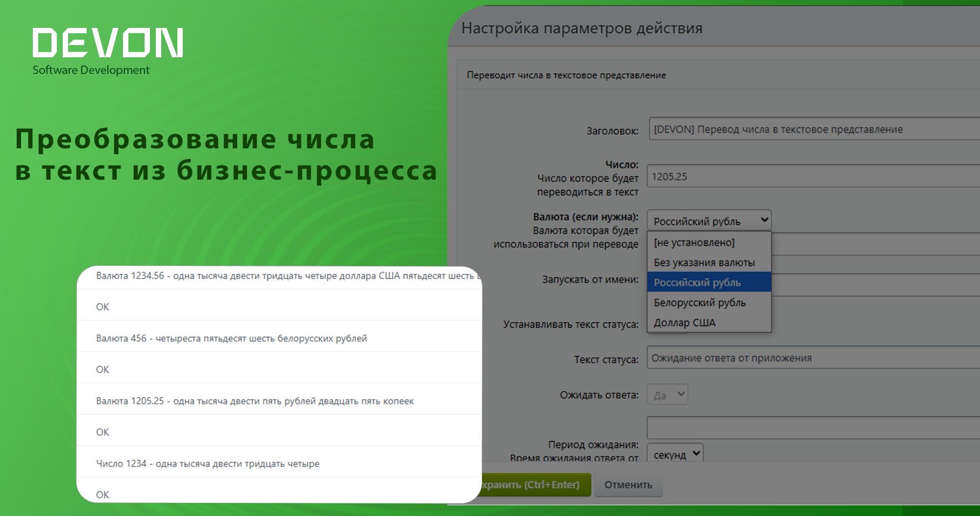Click the Текст статуса input field
This screenshot has width=980, height=516.
click(813, 357)
